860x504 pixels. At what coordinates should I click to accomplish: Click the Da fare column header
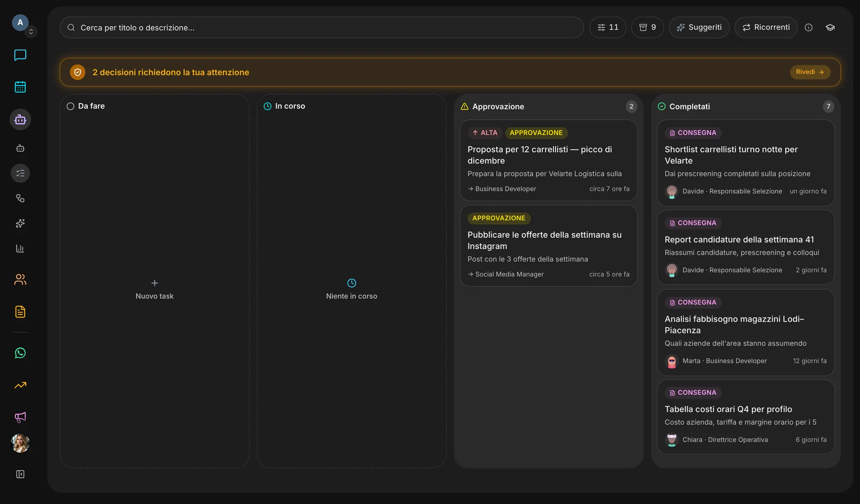(x=86, y=106)
